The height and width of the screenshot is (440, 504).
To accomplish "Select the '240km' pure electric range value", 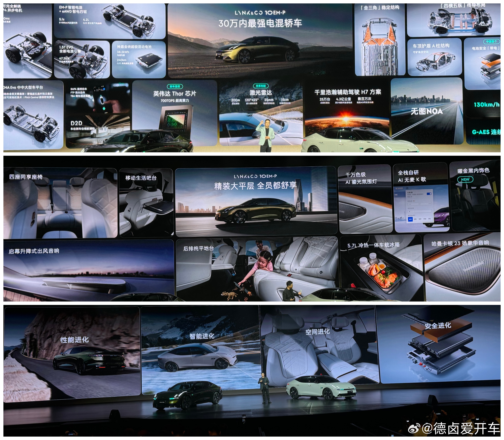I will (122, 60).
